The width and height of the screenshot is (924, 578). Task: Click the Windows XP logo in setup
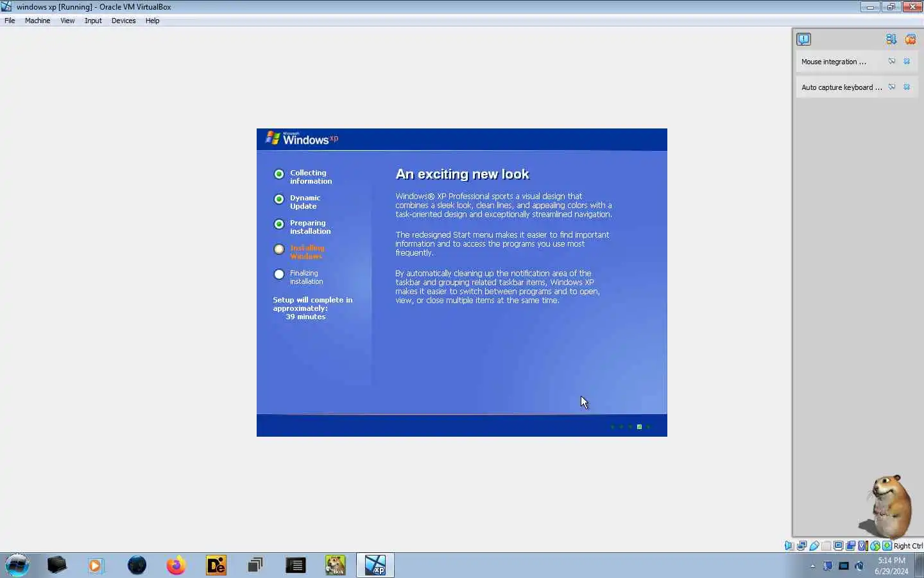302,139
